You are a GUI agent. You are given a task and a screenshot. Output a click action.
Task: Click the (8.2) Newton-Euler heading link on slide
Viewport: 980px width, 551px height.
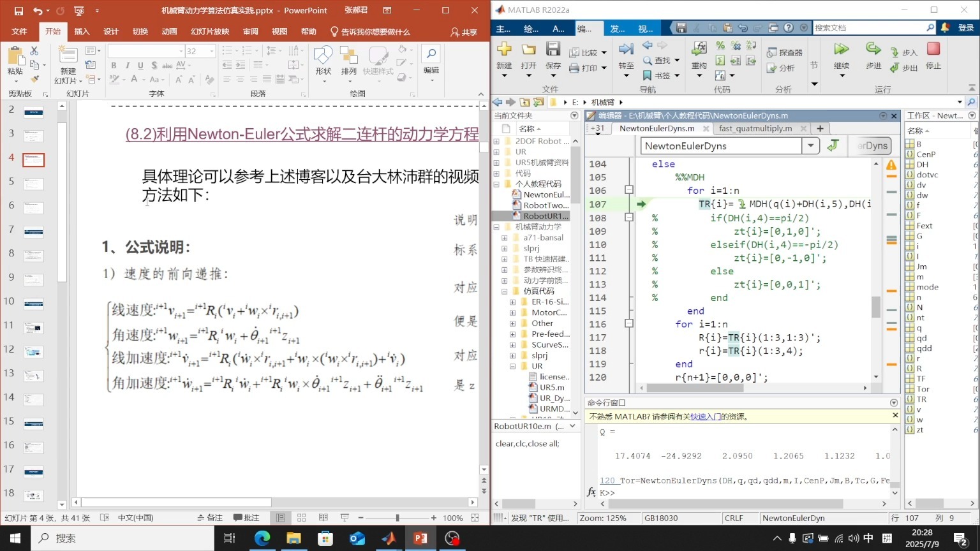click(302, 134)
